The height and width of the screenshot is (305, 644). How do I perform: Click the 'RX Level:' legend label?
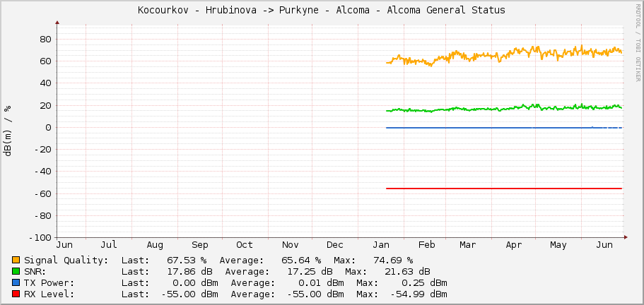pos(49,294)
